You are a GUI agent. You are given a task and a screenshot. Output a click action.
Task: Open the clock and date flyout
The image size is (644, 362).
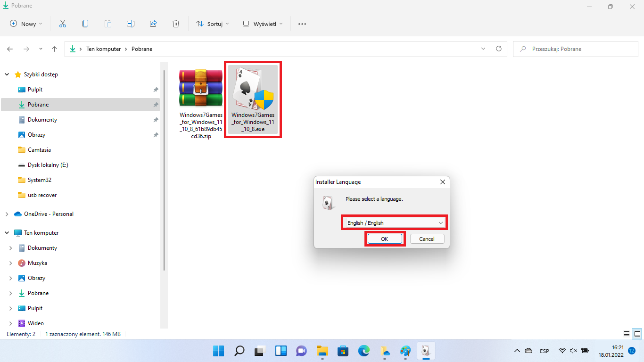[x=611, y=351]
